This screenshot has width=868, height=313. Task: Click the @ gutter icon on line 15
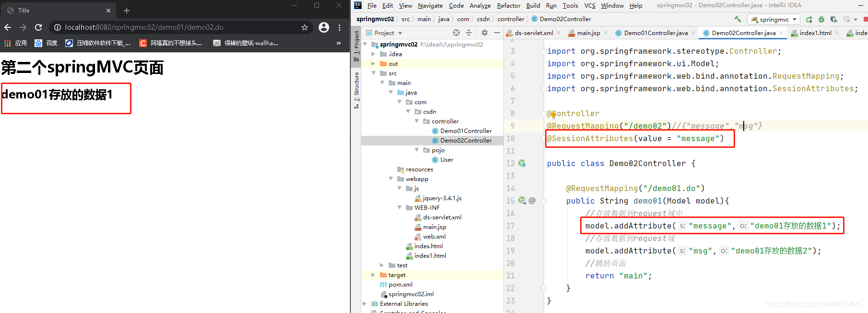(532, 201)
